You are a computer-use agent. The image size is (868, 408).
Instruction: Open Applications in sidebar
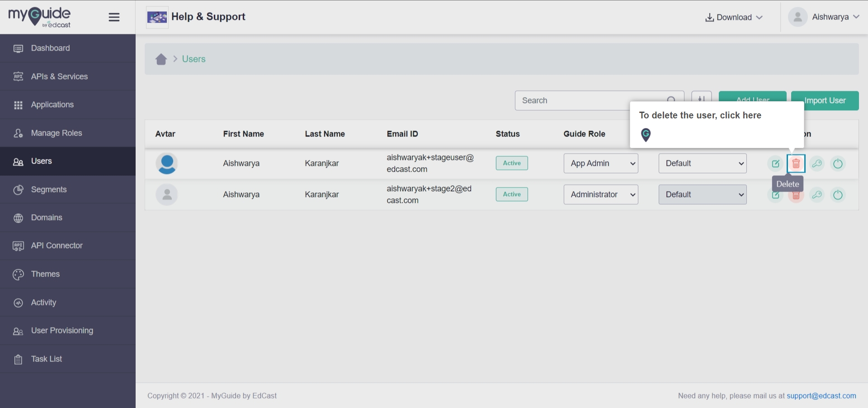coord(68,104)
